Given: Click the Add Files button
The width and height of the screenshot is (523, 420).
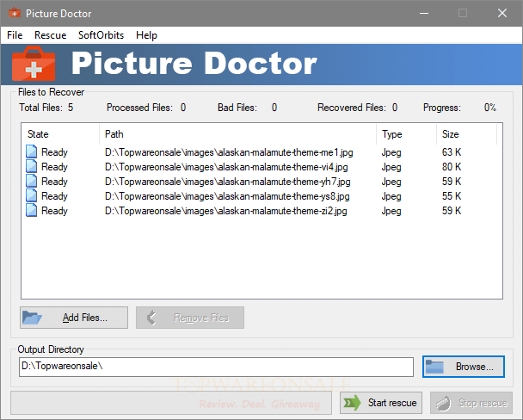Looking at the screenshot, I should click(x=74, y=318).
